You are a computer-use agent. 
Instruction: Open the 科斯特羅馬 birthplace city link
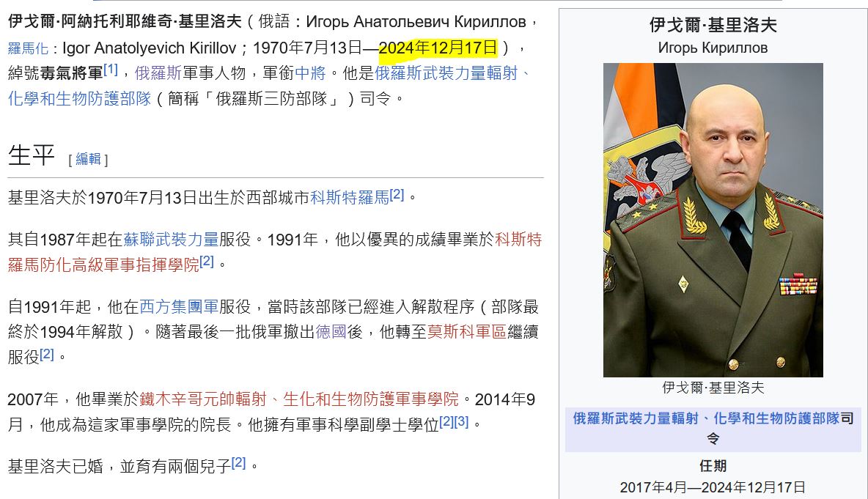(x=349, y=197)
